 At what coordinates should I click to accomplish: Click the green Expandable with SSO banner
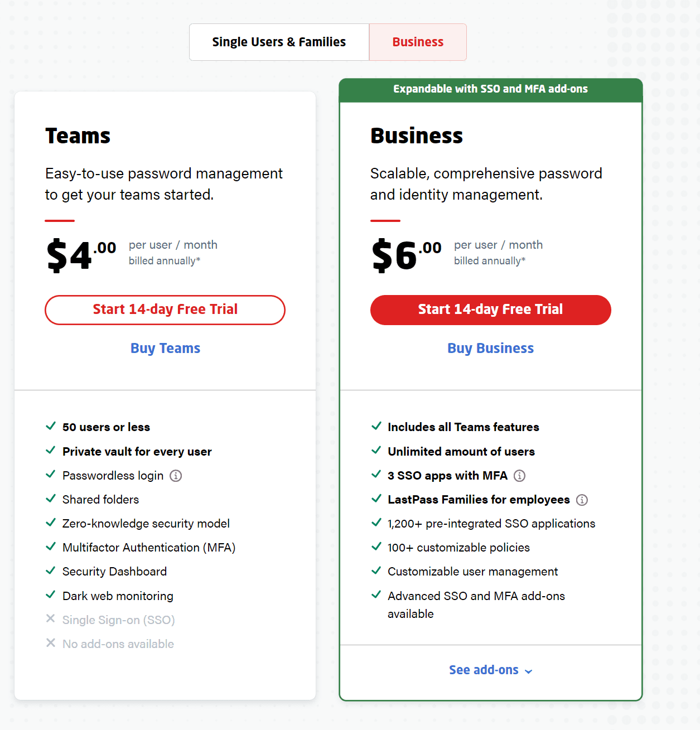pos(490,89)
